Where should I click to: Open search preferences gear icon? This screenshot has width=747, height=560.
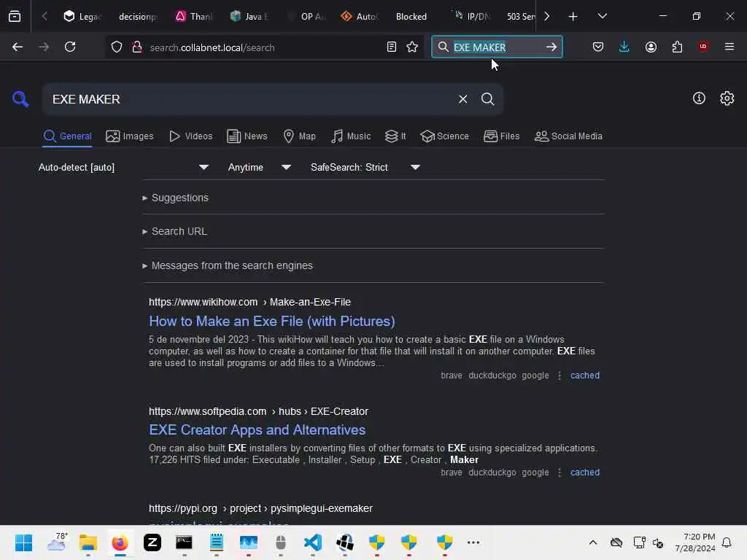pos(727,98)
